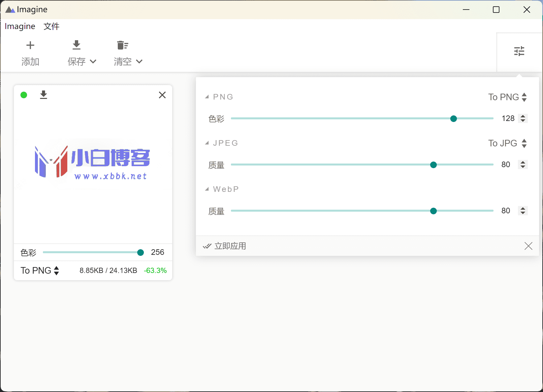Remove the image card with its X icon
Viewport: 543px width, 392px height.
[x=162, y=95]
